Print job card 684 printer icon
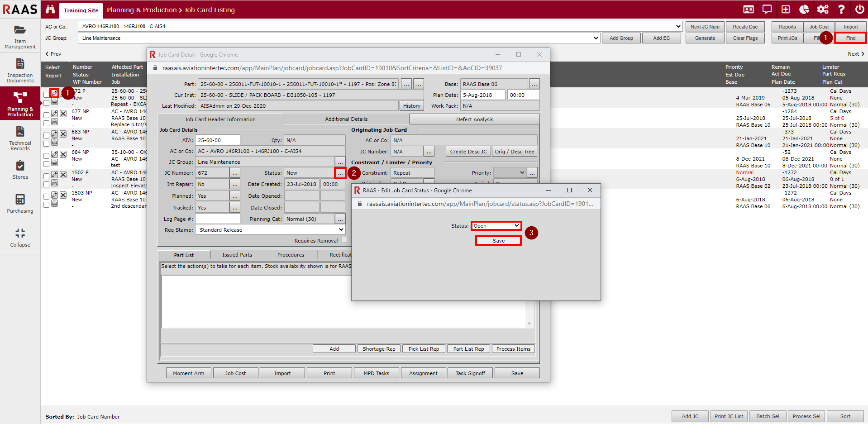This screenshot has height=424, width=868. click(x=54, y=162)
